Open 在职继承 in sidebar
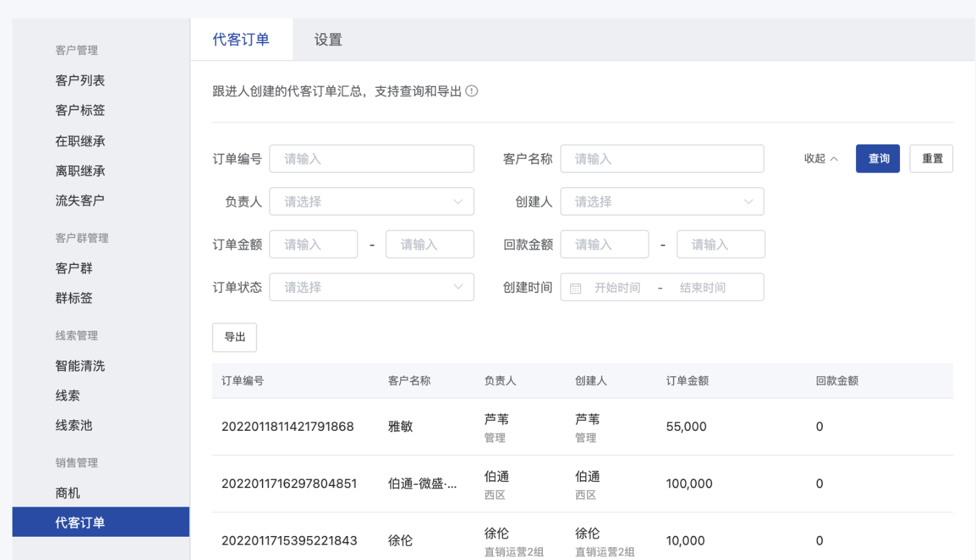This screenshot has height=560, width=976. pos(80,141)
